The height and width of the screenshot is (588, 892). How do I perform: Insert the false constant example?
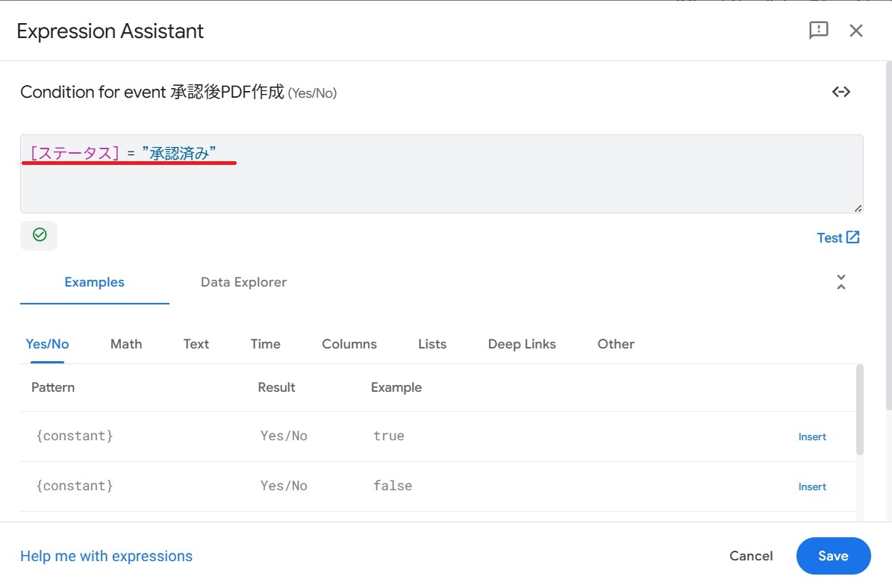point(812,487)
